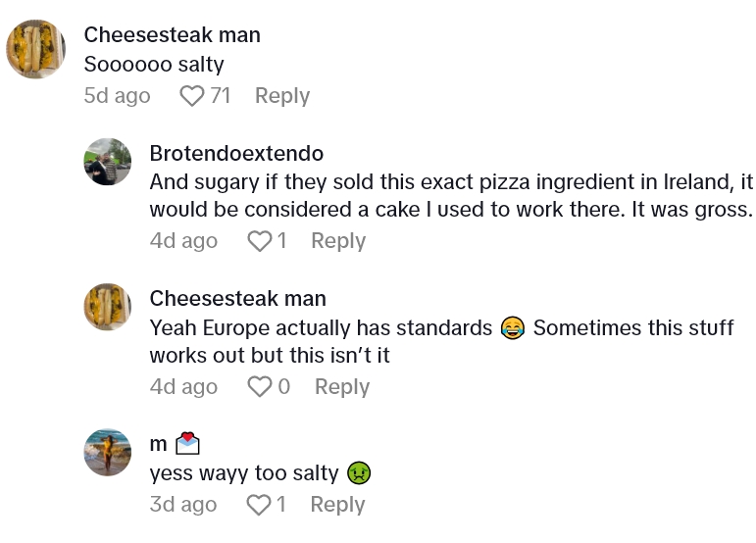Click Cheesesteak man username in the reply
This screenshot has height=543, width=756.
coord(237,299)
